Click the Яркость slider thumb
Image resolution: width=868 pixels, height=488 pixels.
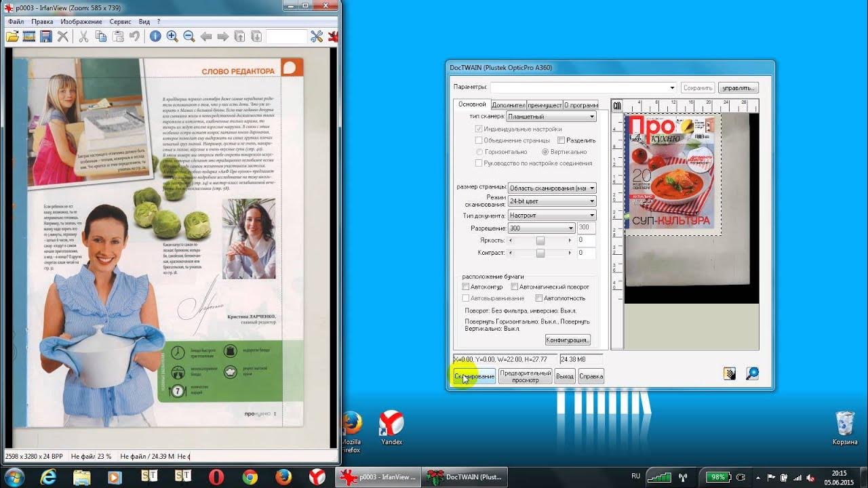click(x=540, y=241)
